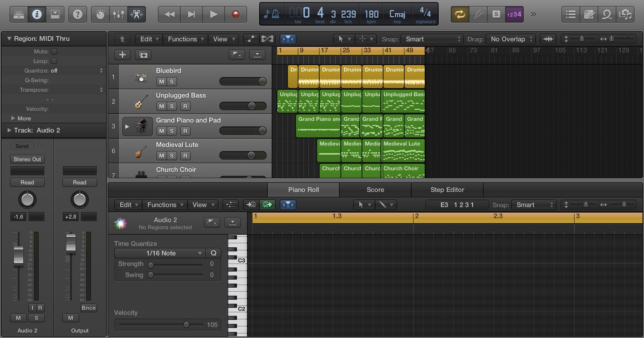Click the Bnce bounce button

(89, 308)
